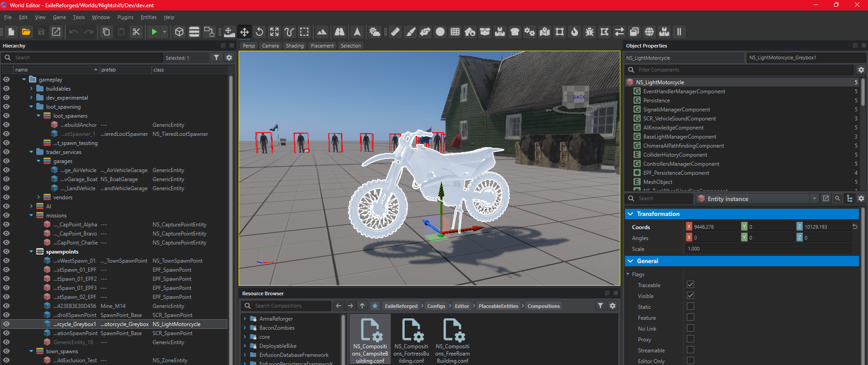Open the Tools menu

(x=79, y=17)
